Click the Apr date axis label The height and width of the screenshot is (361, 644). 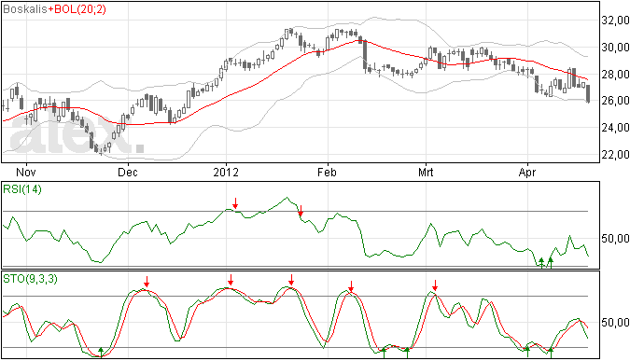[527, 172]
